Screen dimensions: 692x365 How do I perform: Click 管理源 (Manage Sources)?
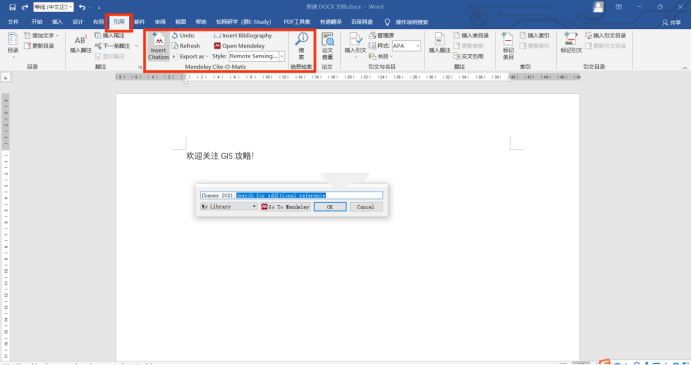click(x=381, y=35)
